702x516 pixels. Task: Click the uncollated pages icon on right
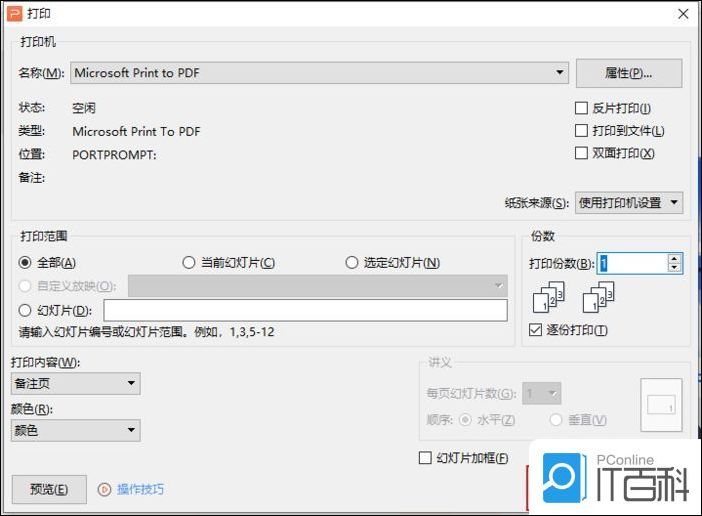599,297
